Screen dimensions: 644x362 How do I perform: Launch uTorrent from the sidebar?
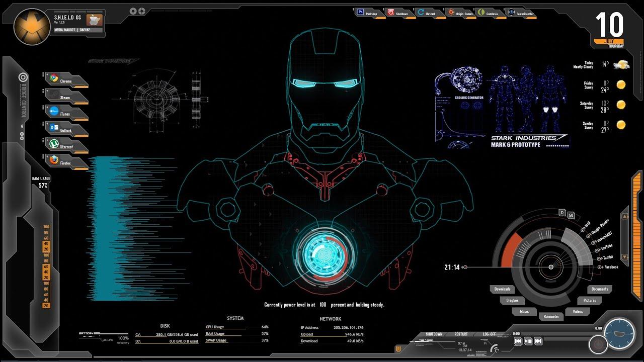(64, 146)
